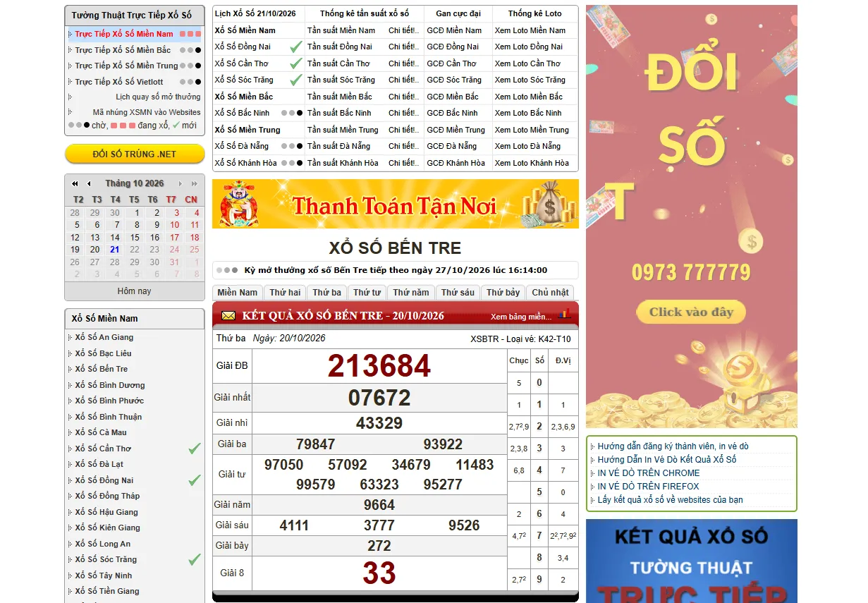868x603 pixels.
Task: Click Thanh Toán Tận Nơi banner text
Action: click(x=394, y=206)
